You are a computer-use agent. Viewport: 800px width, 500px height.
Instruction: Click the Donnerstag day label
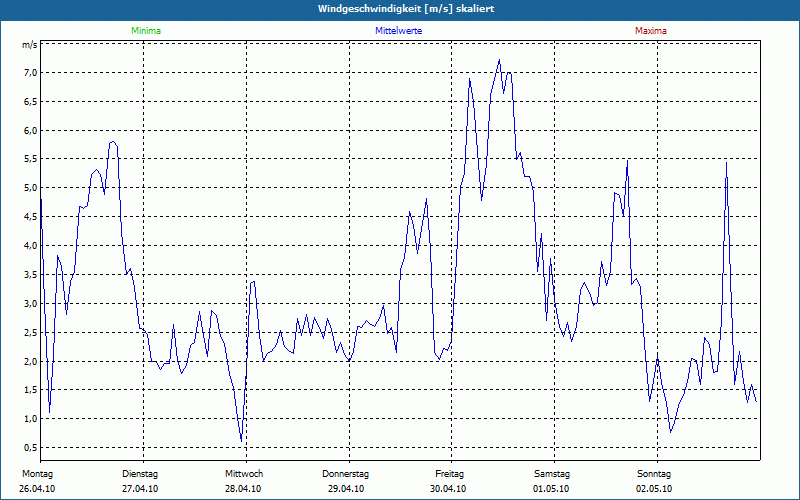click(x=345, y=474)
